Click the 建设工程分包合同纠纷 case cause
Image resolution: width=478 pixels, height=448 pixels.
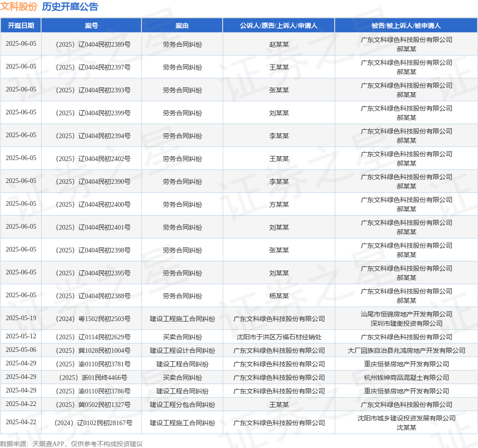point(183,405)
